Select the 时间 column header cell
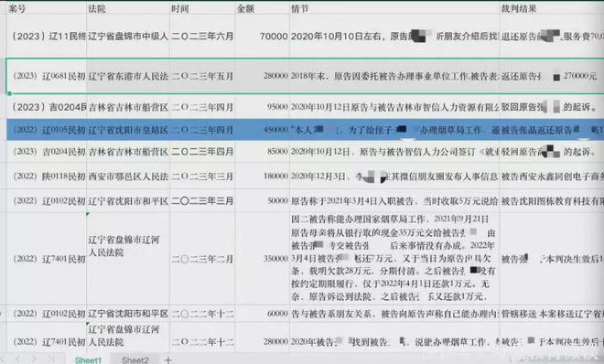The width and height of the screenshot is (604, 364). pyautogui.click(x=202, y=8)
